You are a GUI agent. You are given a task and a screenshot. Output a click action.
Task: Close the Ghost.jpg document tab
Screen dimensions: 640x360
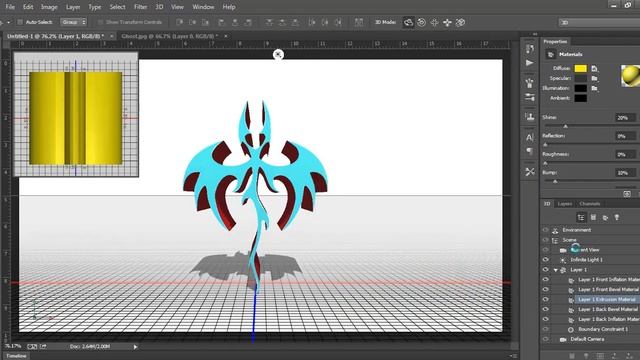226,36
